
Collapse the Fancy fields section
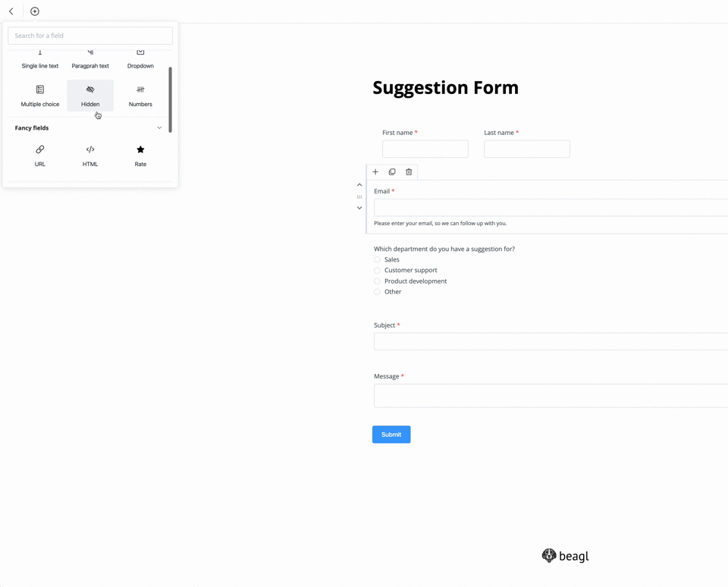tap(159, 127)
